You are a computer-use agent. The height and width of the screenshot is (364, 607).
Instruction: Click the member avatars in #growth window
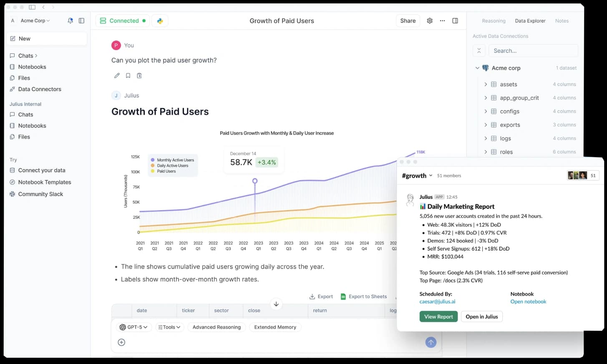click(x=577, y=176)
